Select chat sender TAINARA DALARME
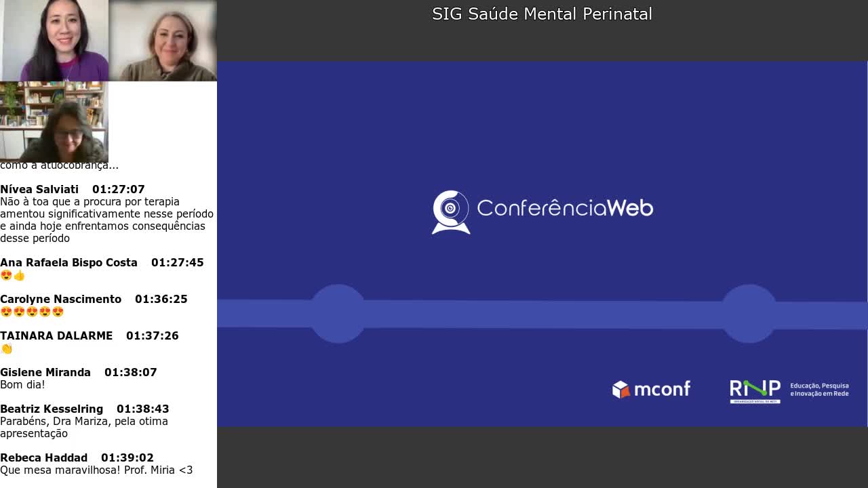Image resolution: width=868 pixels, height=488 pixels. click(56, 335)
